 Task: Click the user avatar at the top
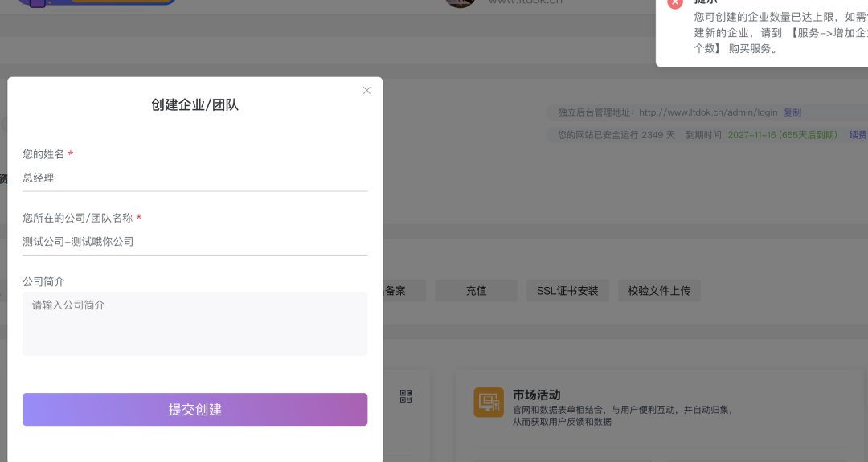(461, 2)
